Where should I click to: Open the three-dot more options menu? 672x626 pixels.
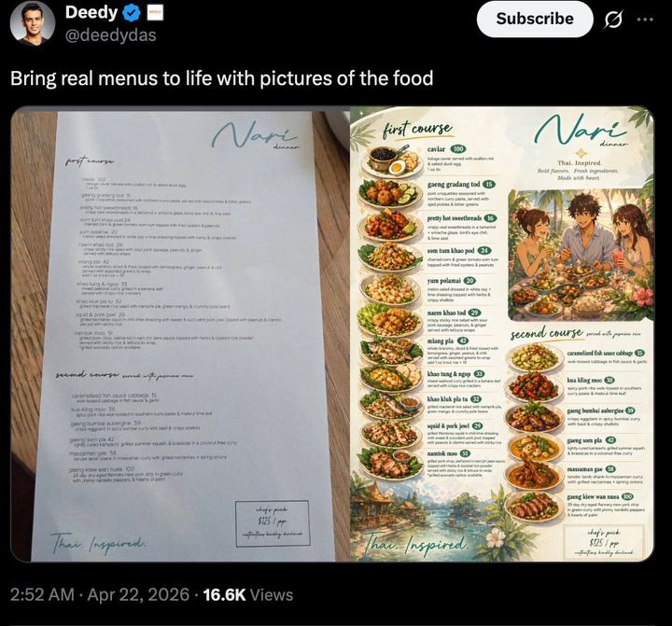pos(645,19)
